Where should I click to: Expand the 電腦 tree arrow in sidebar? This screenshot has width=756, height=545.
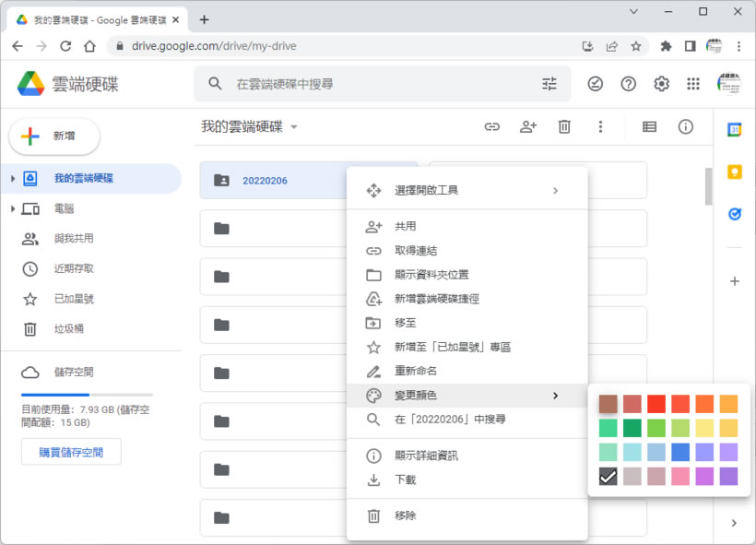(x=12, y=209)
